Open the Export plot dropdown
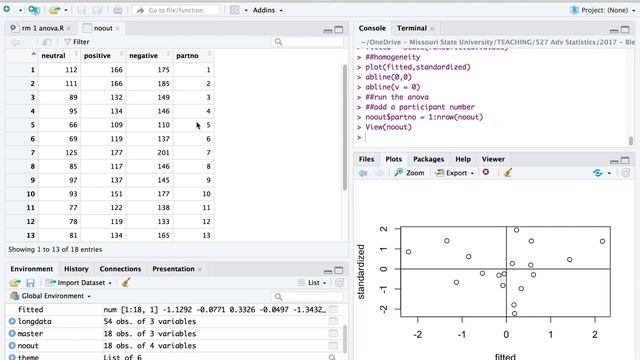 pyautogui.click(x=455, y=173)
